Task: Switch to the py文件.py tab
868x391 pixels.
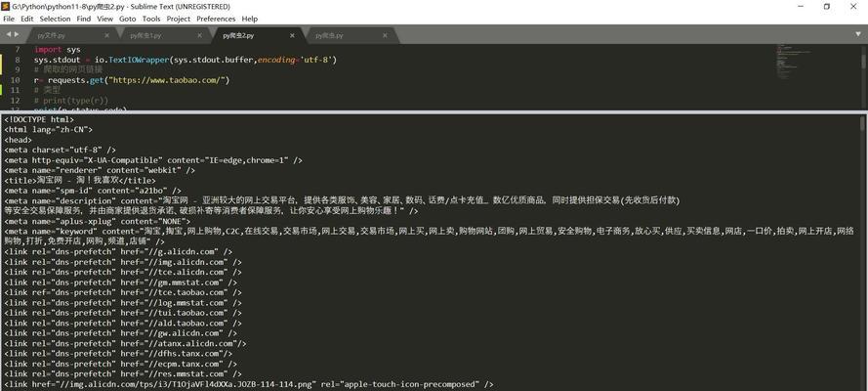Action: [72, 35]
